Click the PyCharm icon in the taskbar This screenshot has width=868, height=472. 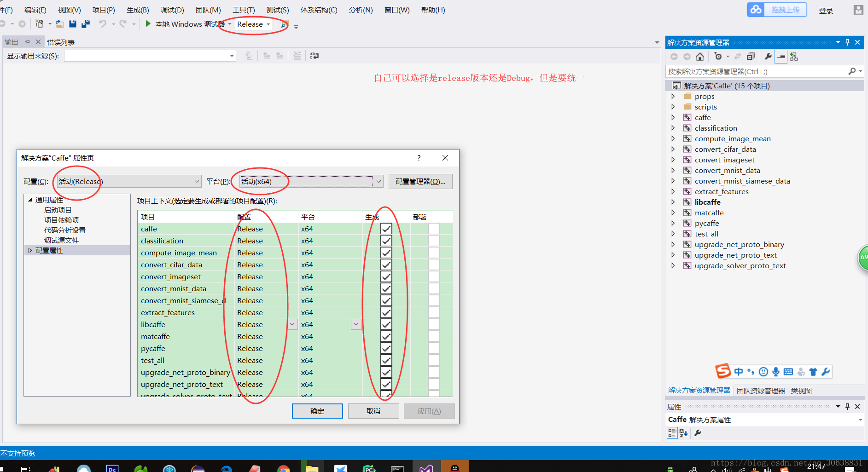click(x=370, y=468)
